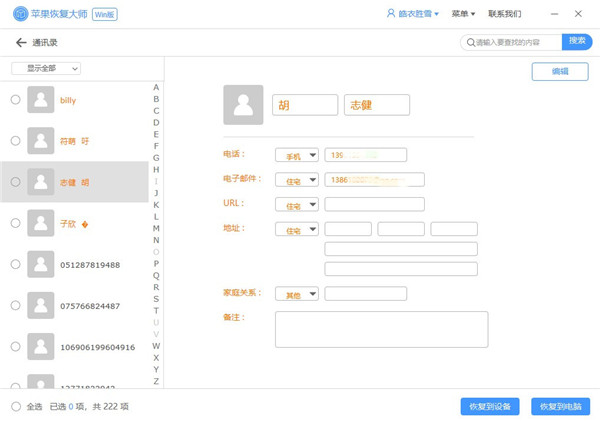Open the 显示全部 filter dropdown
Image resolution: width=600 pixels, height=421 pixels.
[46, 69]
